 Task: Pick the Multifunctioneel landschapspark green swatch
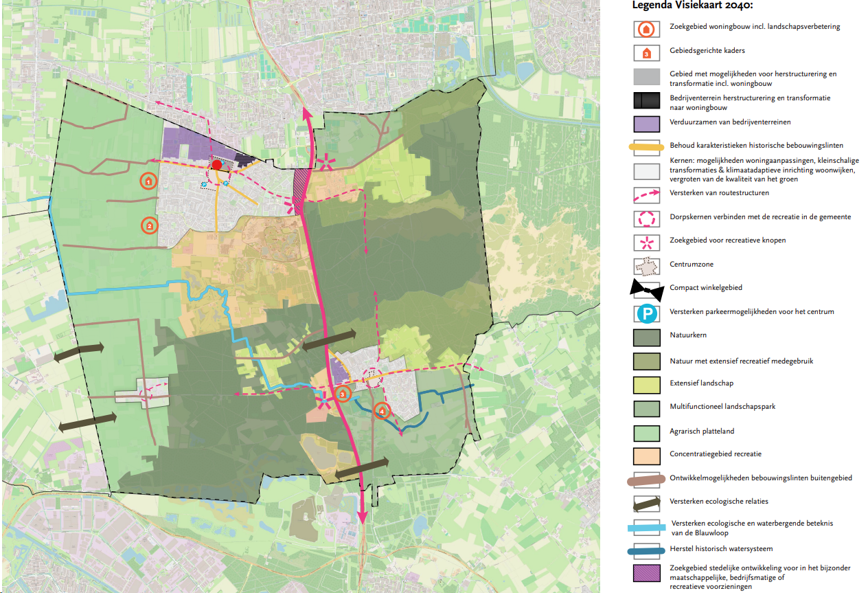pos(647,408)
